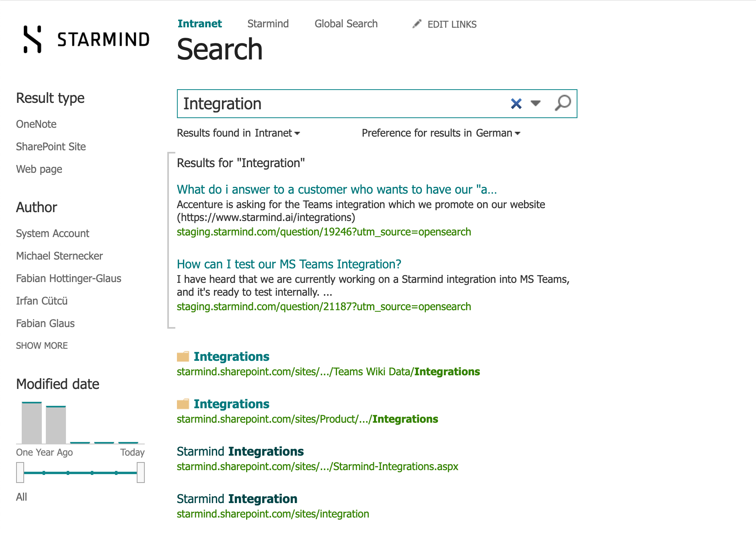Click the 'All' label under date slider

coord(22,497)
